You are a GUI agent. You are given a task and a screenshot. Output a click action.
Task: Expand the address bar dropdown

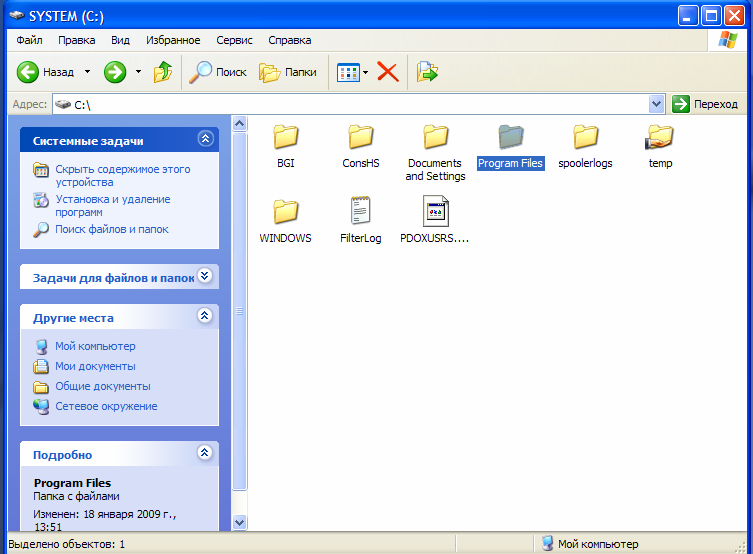(656, 104)
